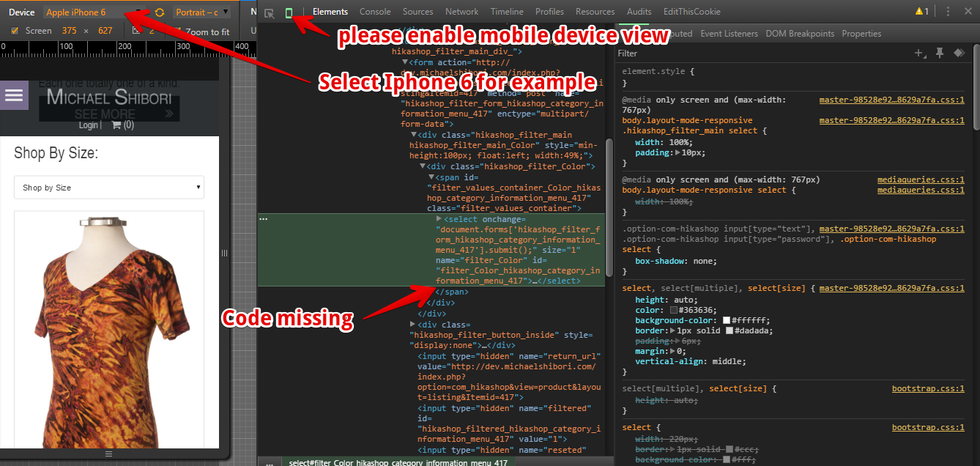Toggle the Screen resolution checkbox
The image size is (980, 466).
click(x=15, y=31)
